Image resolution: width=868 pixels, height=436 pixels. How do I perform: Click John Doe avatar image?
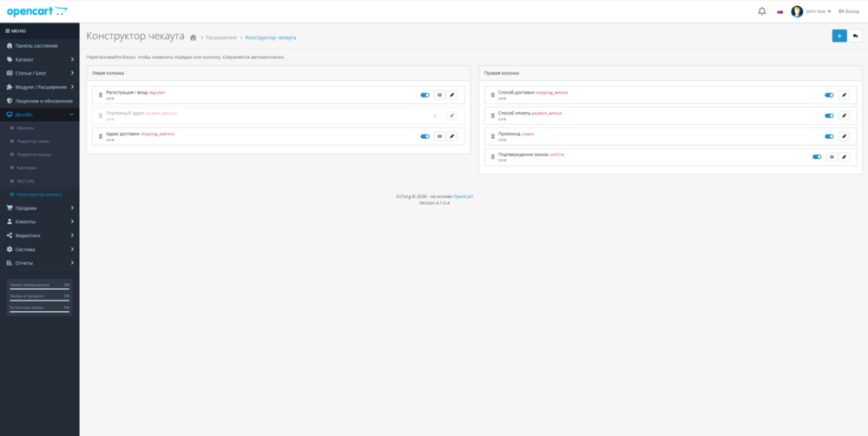click(797, 11)
